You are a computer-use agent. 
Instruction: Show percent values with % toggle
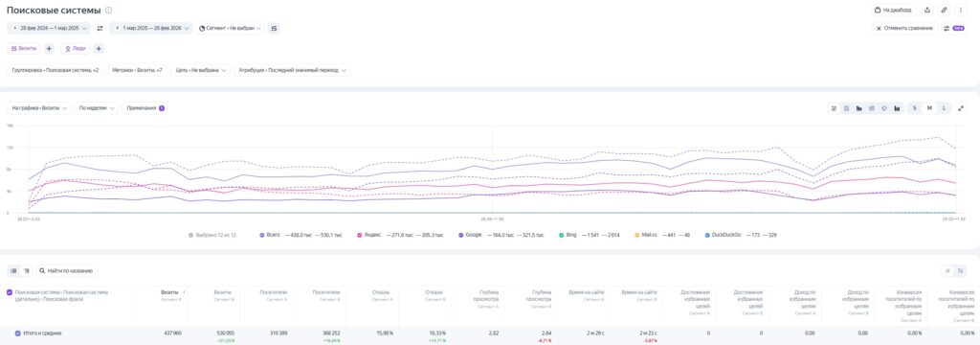[x=961, y=270]
